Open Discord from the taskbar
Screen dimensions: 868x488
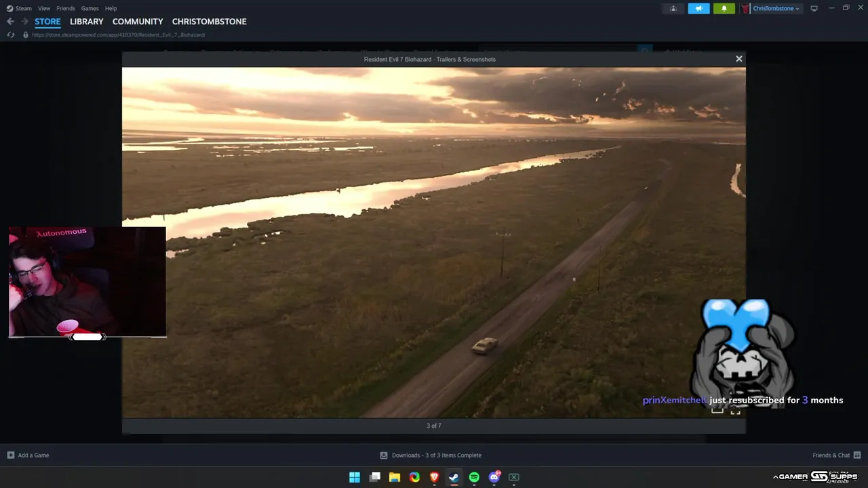[494, 477]
